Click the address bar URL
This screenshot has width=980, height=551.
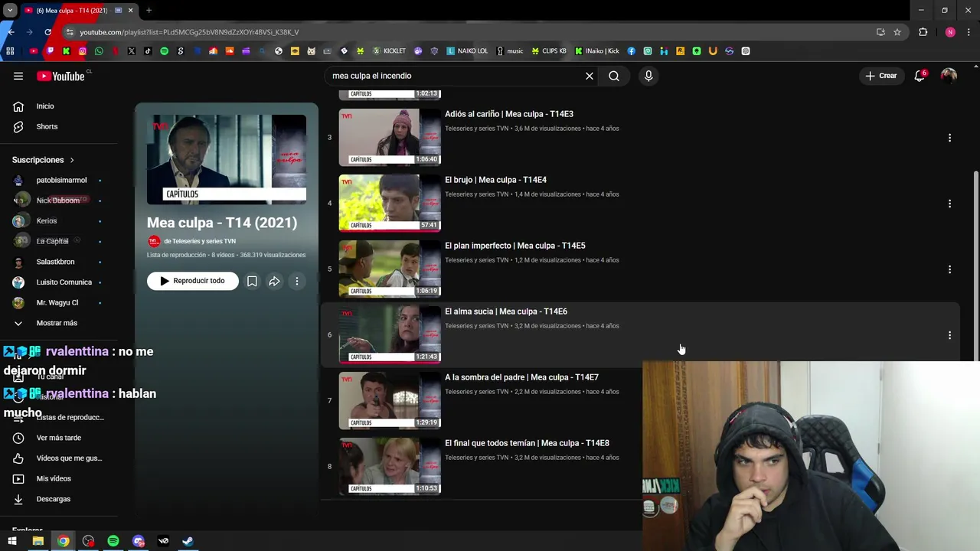(x=189, y=32)
